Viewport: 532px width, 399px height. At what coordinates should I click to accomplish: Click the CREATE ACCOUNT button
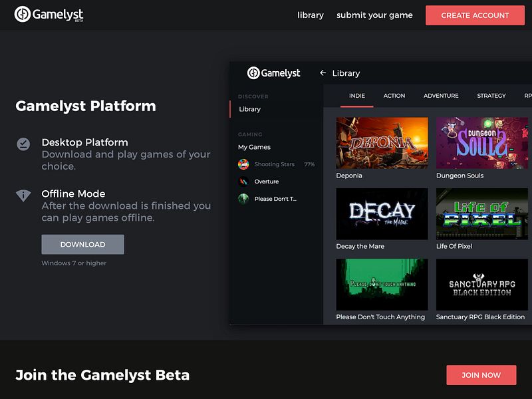(x=474, y=15)
